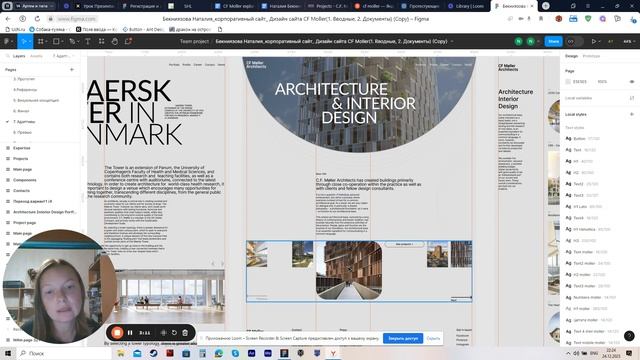
Task: Click the Team project breadcrumb link
Action: point(194,41)
